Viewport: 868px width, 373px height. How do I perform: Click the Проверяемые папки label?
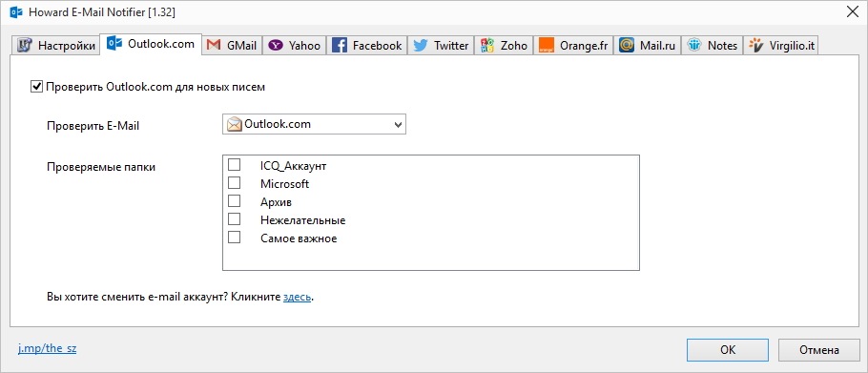[x=101, y=167]
